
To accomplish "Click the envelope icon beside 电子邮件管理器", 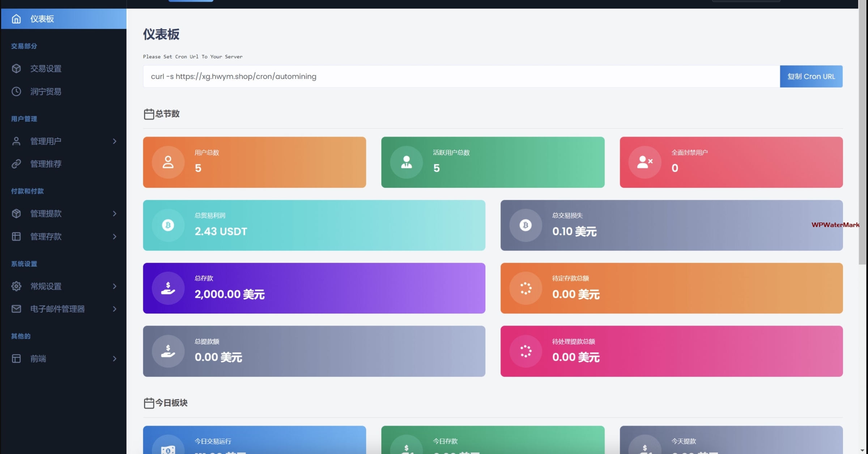I will point(16,309).
